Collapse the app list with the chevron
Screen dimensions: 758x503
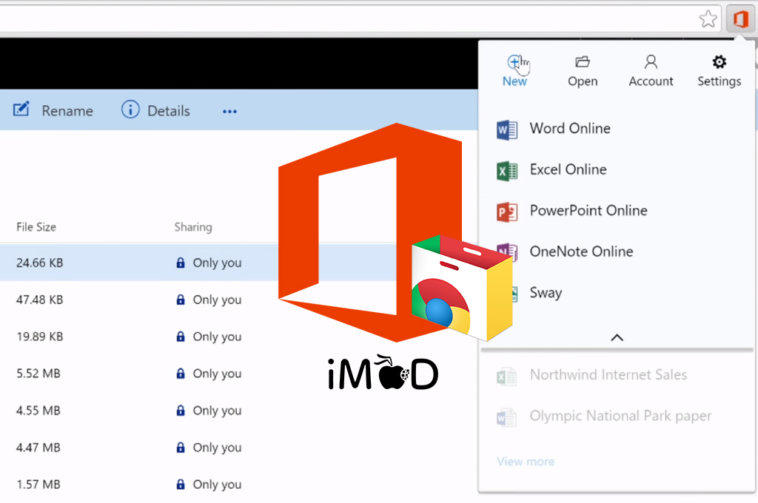(617, 337)
